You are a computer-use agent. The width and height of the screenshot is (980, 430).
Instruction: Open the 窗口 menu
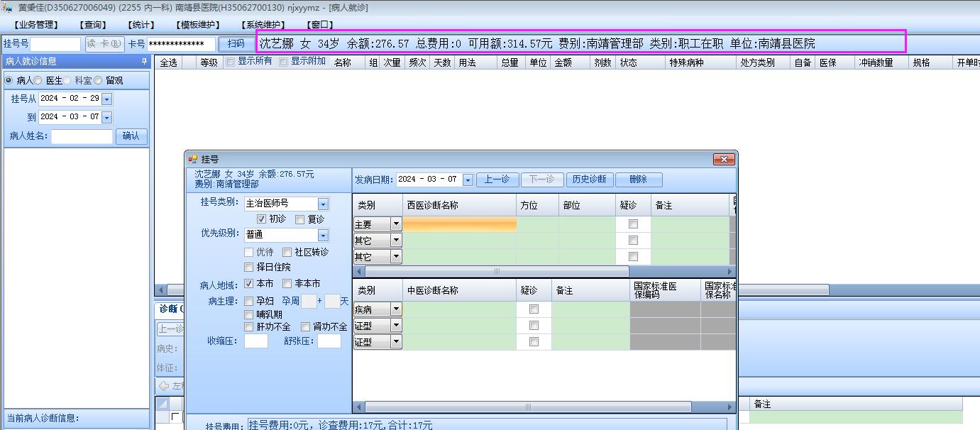320,25
